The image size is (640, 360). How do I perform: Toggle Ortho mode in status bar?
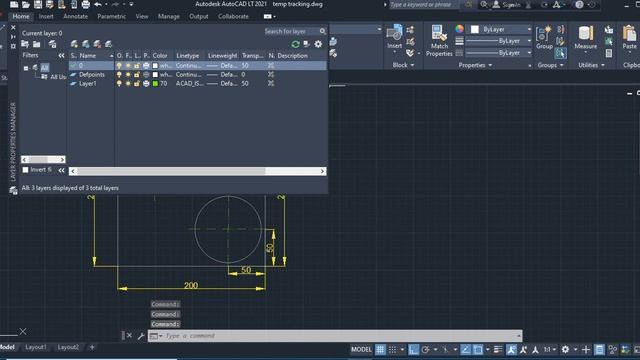[413, 349]
